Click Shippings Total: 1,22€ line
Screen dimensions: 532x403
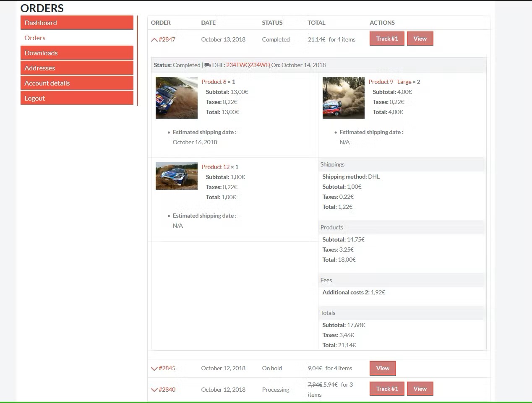coord(337,207)
